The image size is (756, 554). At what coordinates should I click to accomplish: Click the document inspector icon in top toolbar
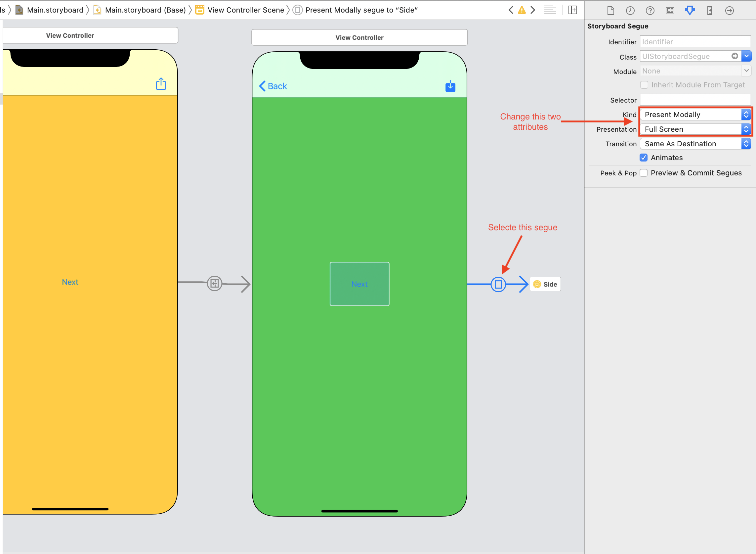[609, 10]
